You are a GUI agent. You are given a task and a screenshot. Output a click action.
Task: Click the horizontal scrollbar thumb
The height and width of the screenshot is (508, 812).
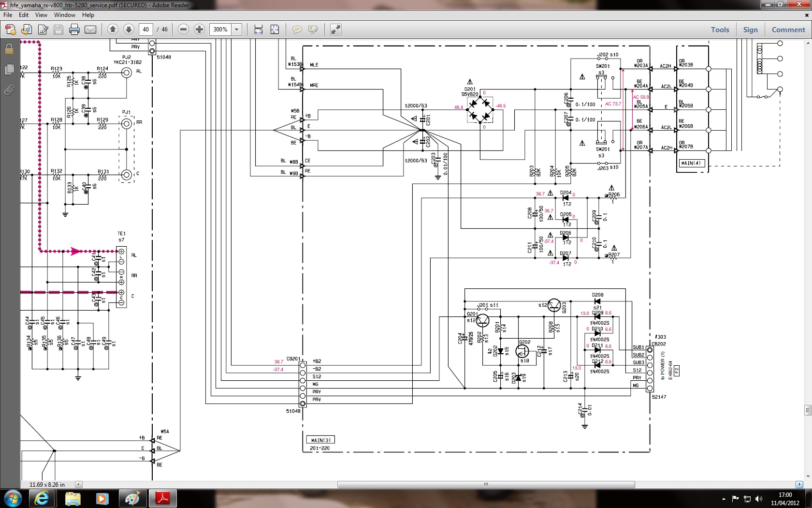pyautogui.click(x=486, y=484)
